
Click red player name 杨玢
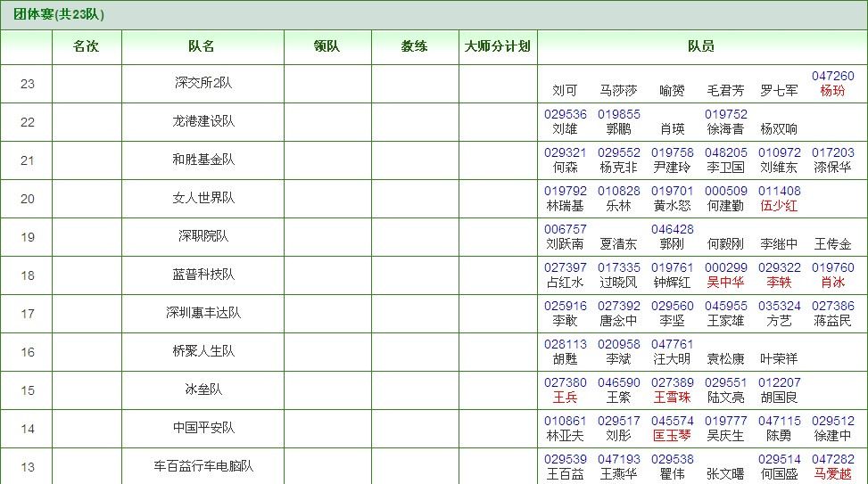coord(832,91)
